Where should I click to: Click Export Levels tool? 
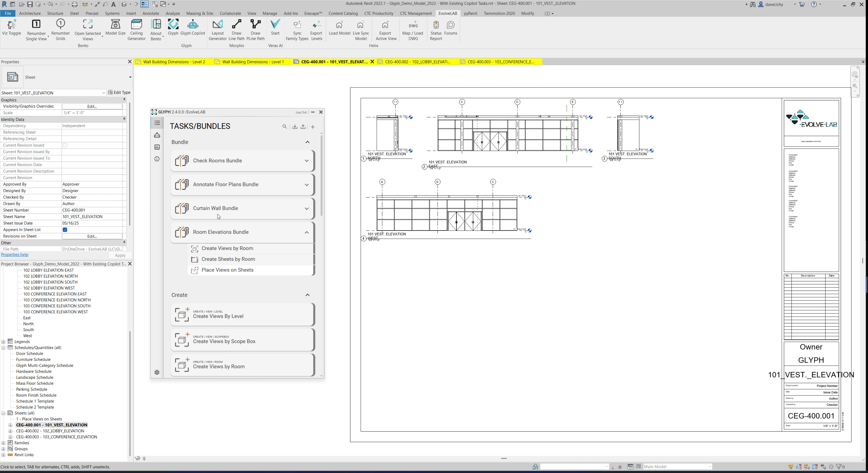coord(316,30)
